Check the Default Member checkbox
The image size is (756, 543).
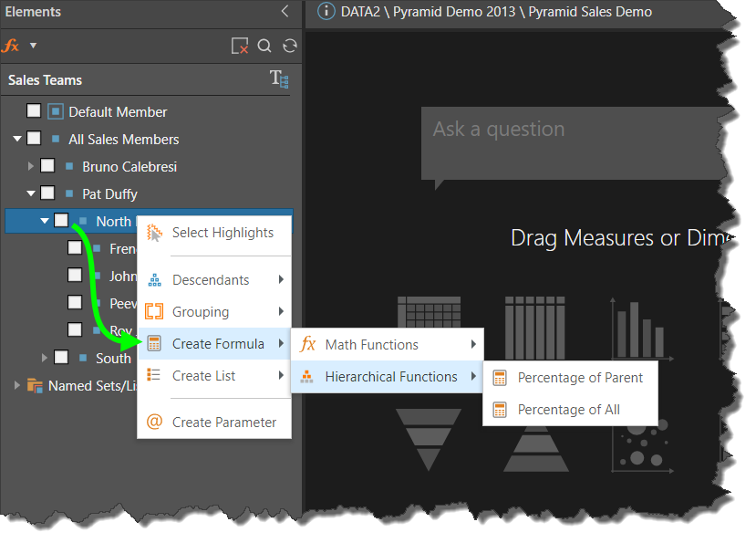(x=34, y=111)
